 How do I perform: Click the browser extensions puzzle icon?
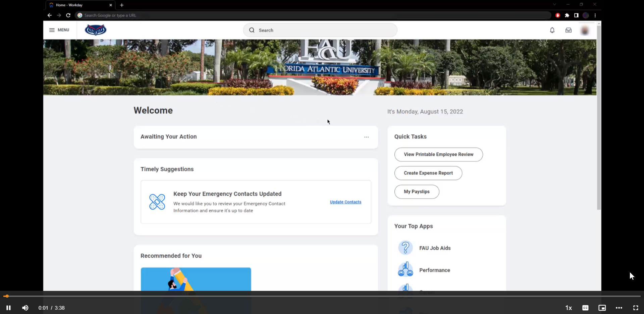click(567, 15)
